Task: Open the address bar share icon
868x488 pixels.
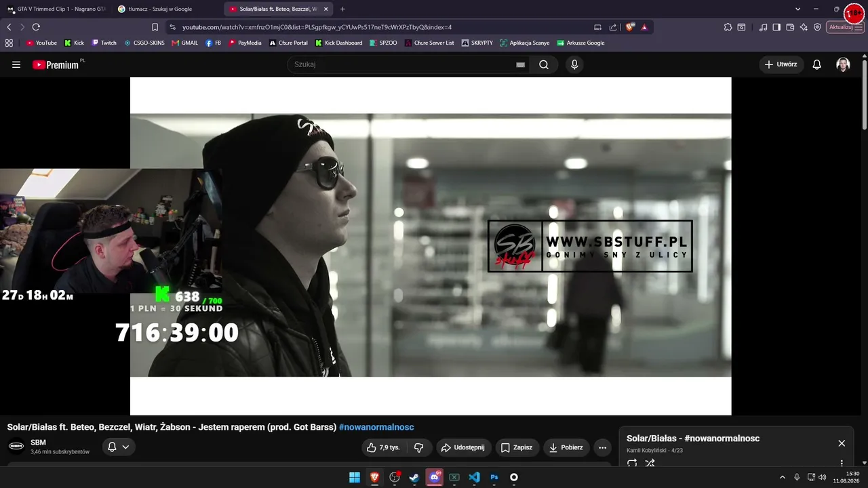Action: pyautogui.click(x=613, y=27)
